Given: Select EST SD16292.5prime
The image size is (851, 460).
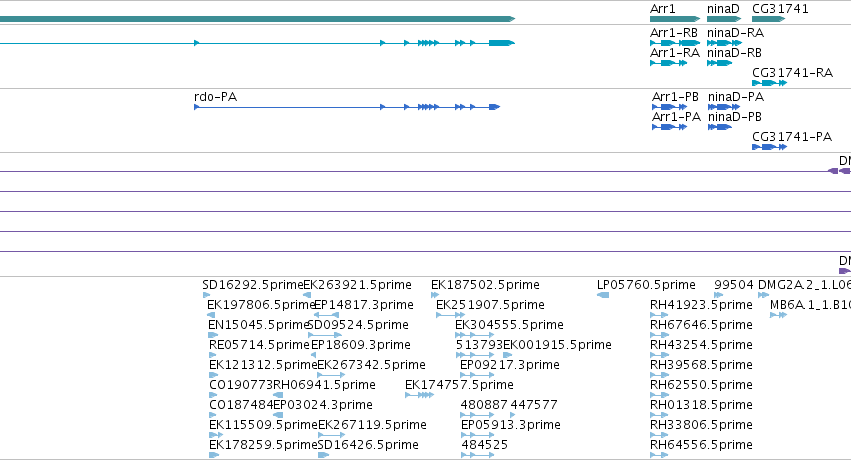Looking at the screenshot, I should tap(253, 285).
